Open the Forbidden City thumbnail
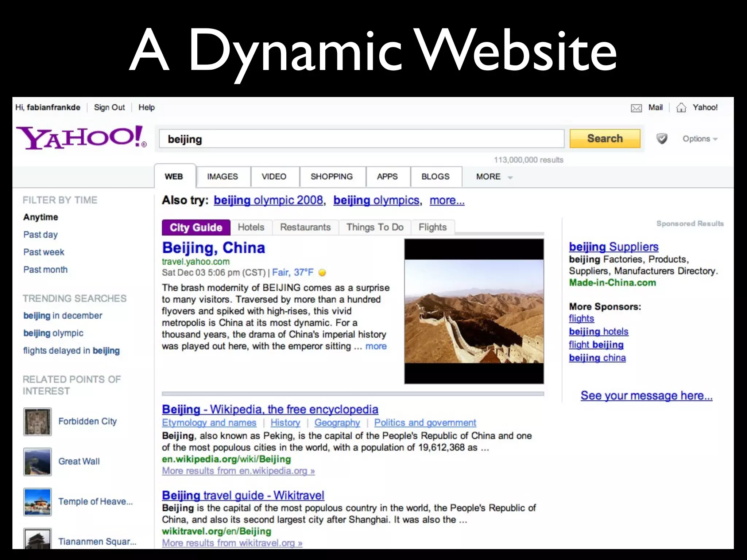The width and height of the screenshot is (747, 560). click(37, 422)
